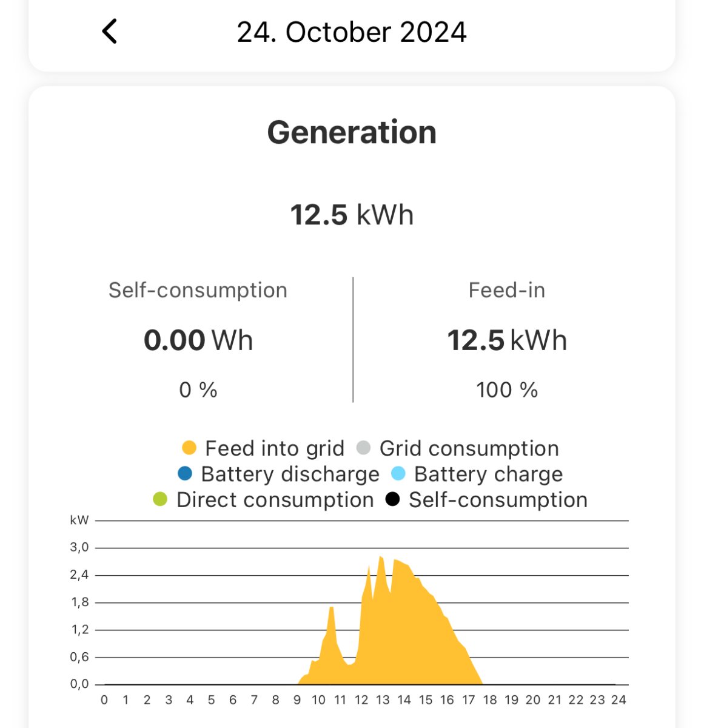Click the dark-blue Battery discharge legend dot
This screenshot has height=728, width=704.
[x=185, y=474]
